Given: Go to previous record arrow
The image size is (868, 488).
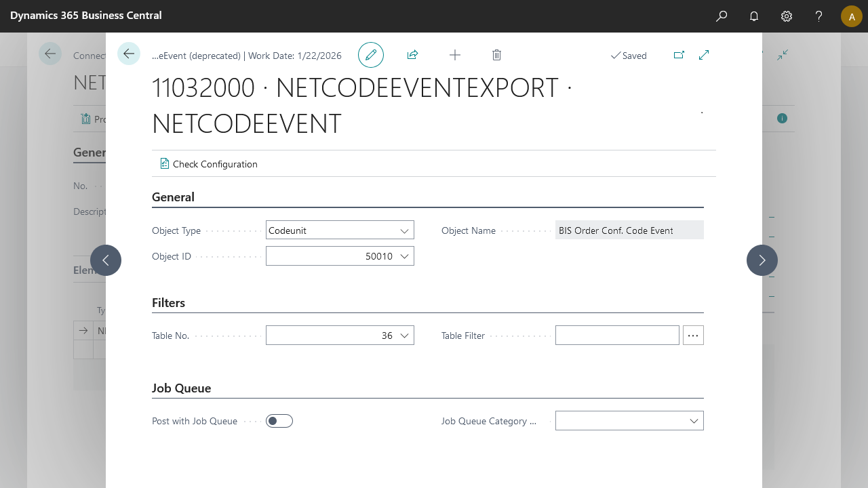Looking at the screenshot, I should pyautogui.click(x=106, y=260).
